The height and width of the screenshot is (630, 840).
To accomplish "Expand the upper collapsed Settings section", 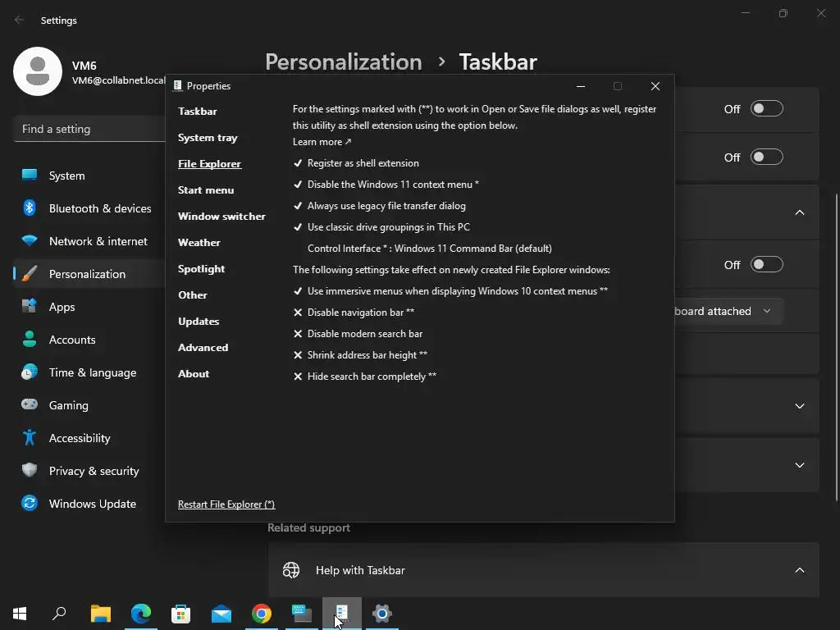I will [799, 406].
